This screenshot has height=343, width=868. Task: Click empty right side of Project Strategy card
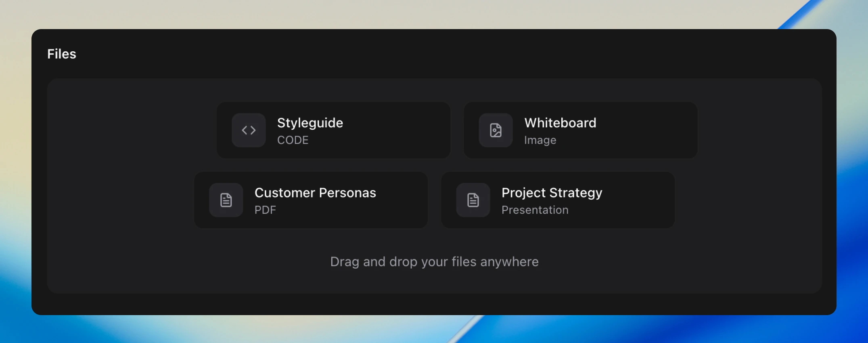coord(642,200)
